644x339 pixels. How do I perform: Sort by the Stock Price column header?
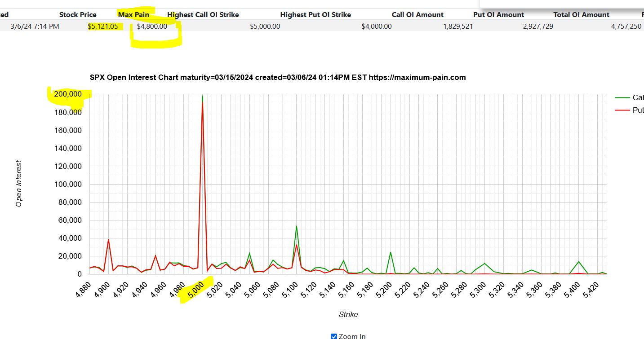click(78, 14)
